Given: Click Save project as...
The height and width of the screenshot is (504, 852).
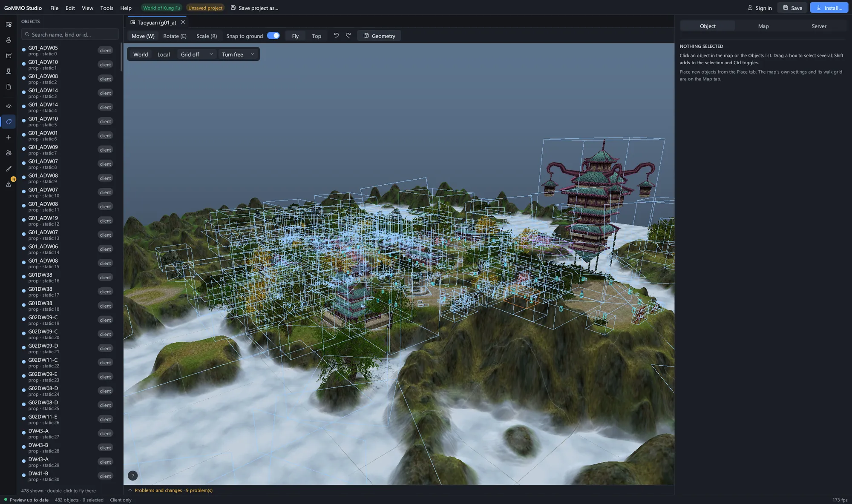Looking at the screenshot, I should (254, 8).
